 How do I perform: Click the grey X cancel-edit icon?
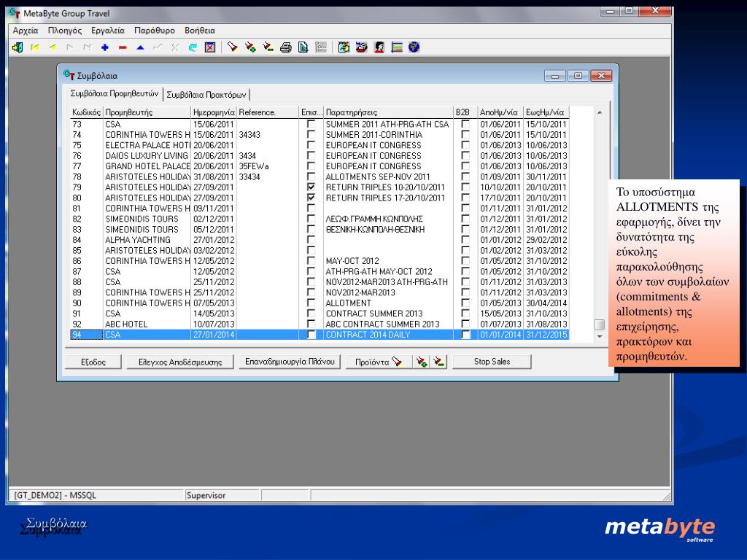click(x=175, y=47)
